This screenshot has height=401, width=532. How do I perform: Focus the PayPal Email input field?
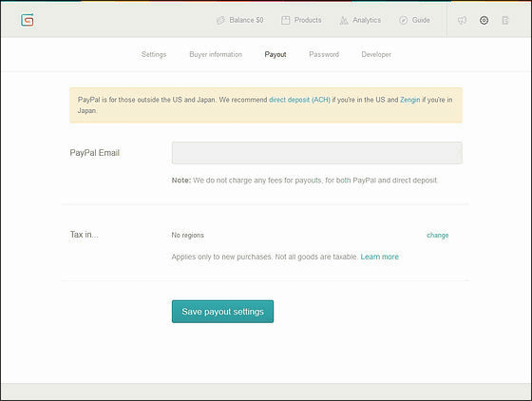[317, 153]
